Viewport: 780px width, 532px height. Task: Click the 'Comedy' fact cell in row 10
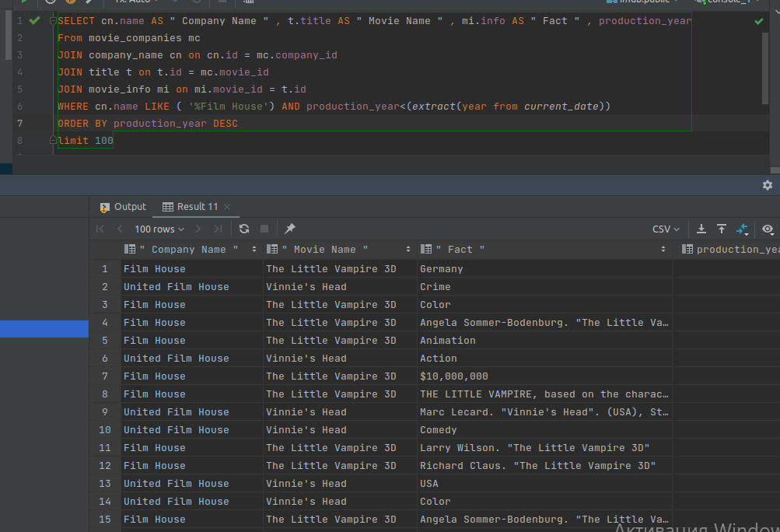pyautogui.click(x=544, y=430)
